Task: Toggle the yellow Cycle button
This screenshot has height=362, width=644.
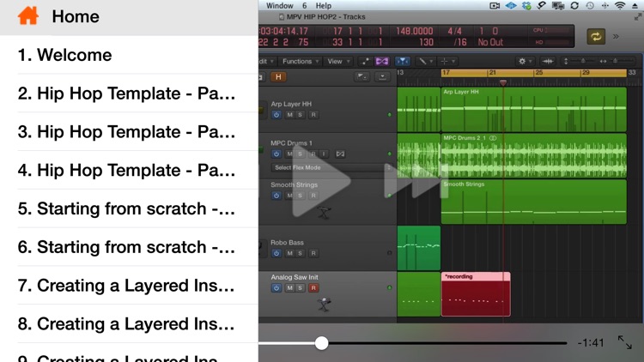Action: point(596,37)
